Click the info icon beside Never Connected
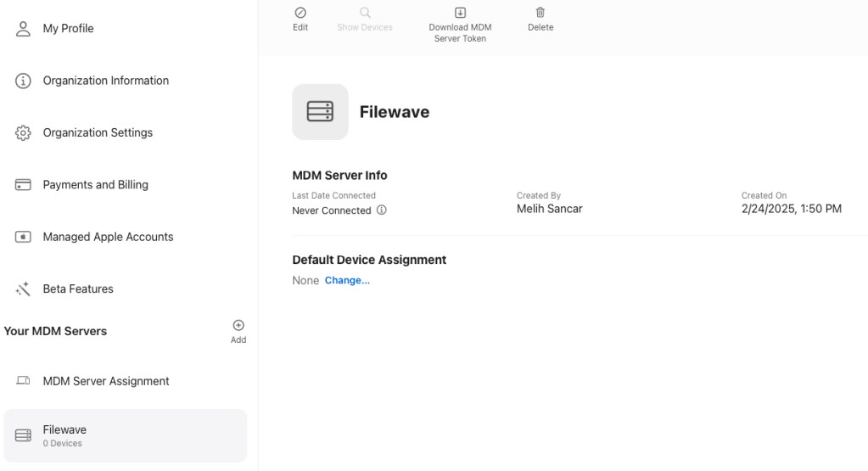Image resolution: width=868 pixels, height=471 pixels. pyautogui.click(x=381, y=210)
